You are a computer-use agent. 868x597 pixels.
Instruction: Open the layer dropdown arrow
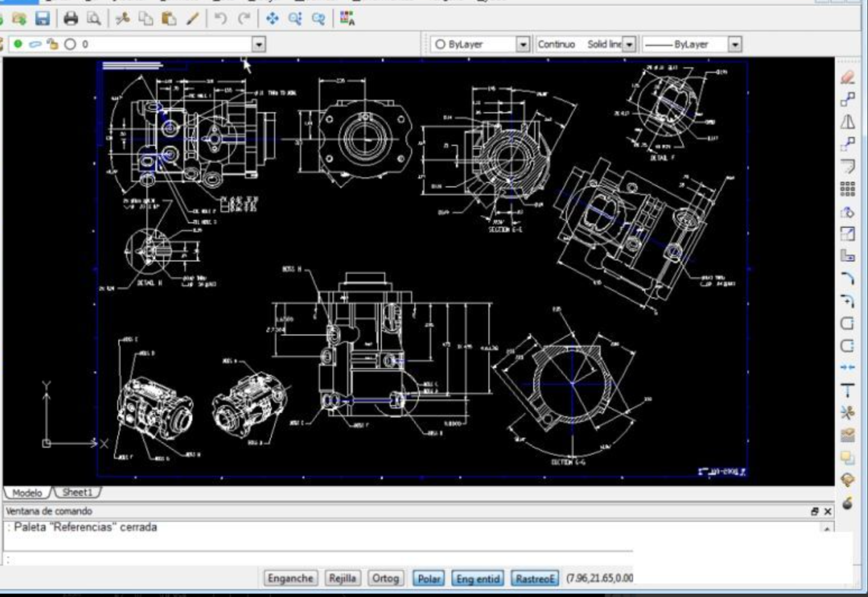click(258, 44)
